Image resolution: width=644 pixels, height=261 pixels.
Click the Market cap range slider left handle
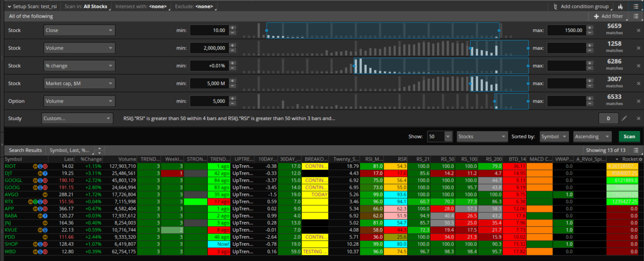470,83
